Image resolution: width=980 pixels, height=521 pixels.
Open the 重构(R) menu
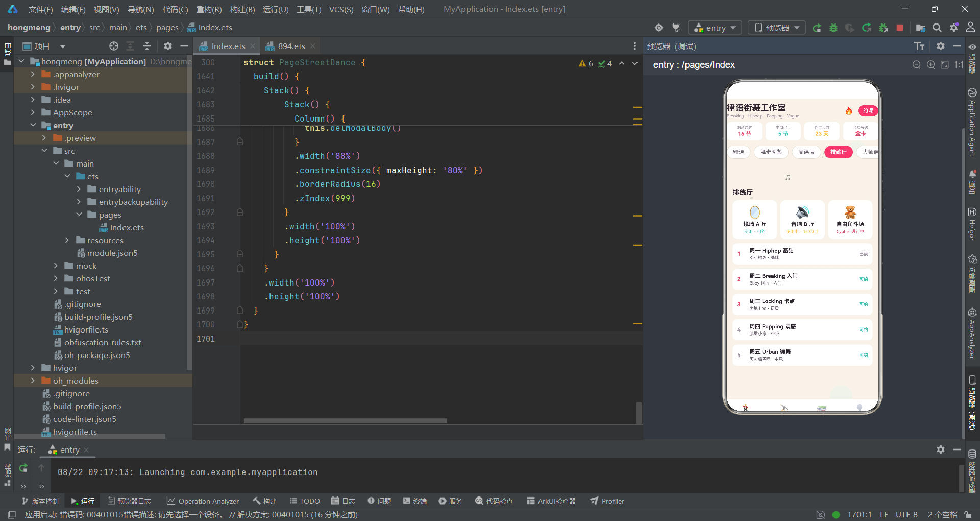point(209,9)
